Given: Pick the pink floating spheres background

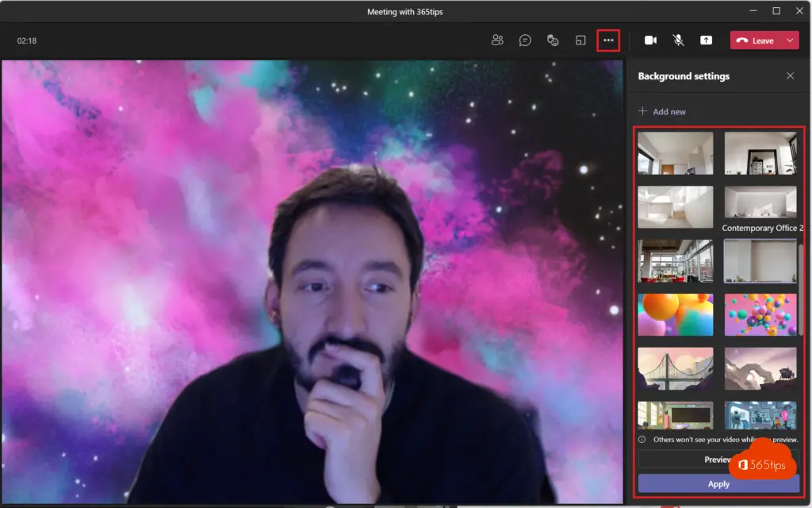Looking at the screenshot, I should pos(760,314).
